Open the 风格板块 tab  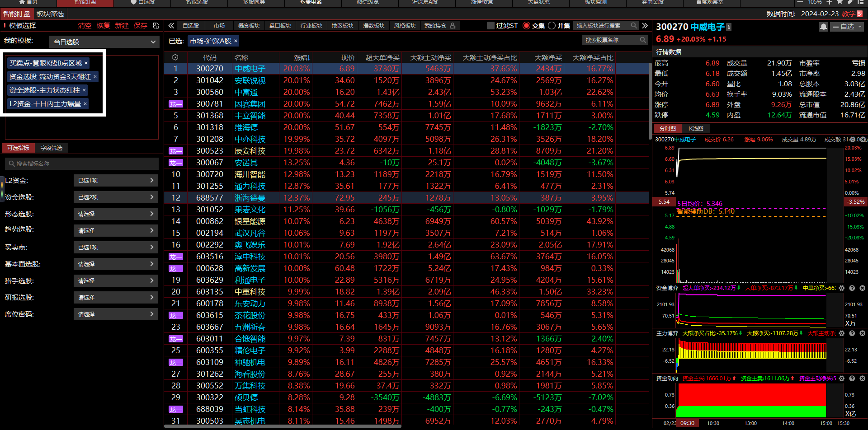click(x=405, y=26)
